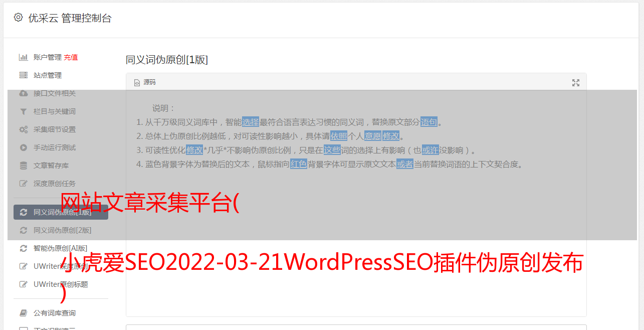Click highlighted word 选择 in editor
The width and height of the screenshot is (644, 330).
click(x=251, y=122)
